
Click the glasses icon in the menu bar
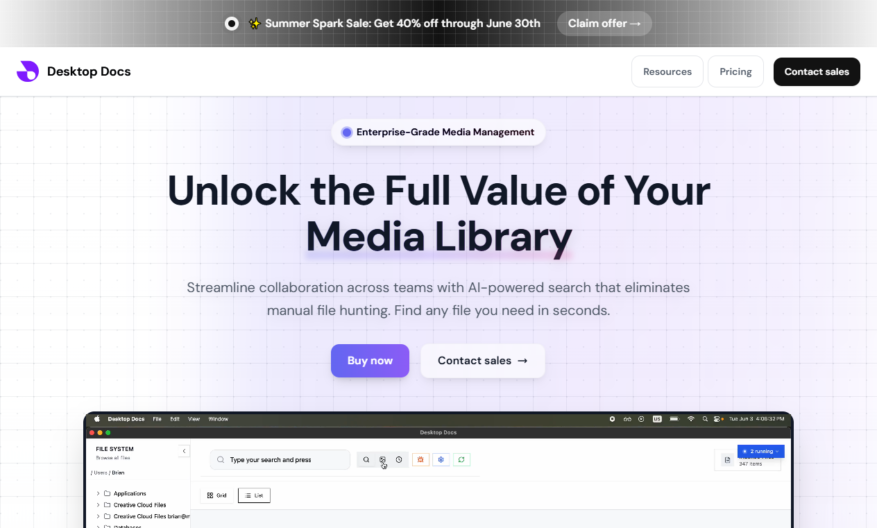[x=627, y=418]
